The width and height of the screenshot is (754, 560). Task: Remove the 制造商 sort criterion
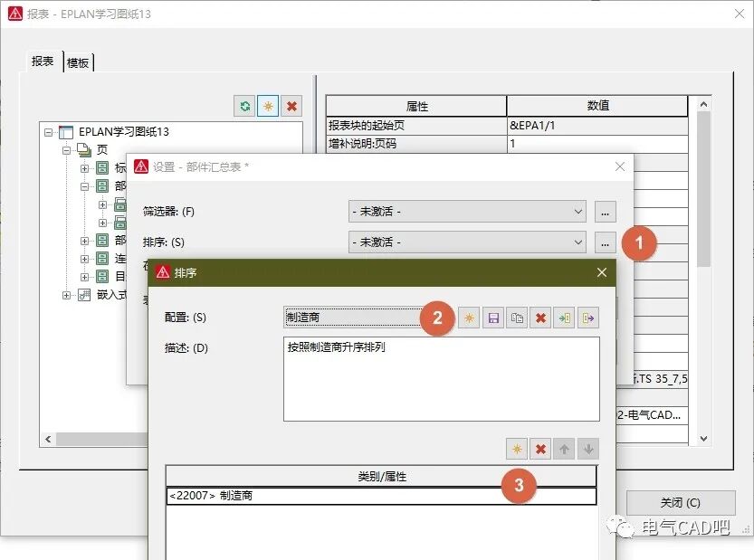[x=540, y=448]
